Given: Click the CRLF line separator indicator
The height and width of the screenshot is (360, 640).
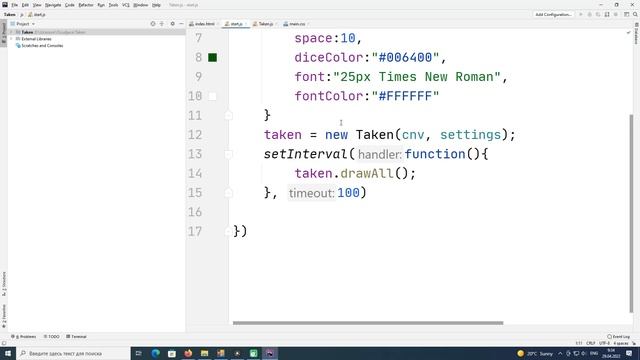Looking at the screenshot, I should 591,343.
